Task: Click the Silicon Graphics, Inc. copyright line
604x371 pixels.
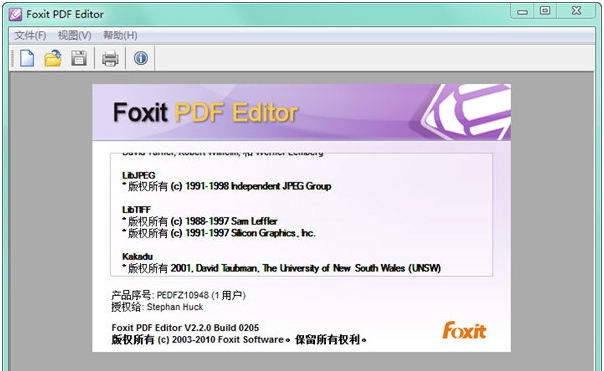Action: [219, 233]
